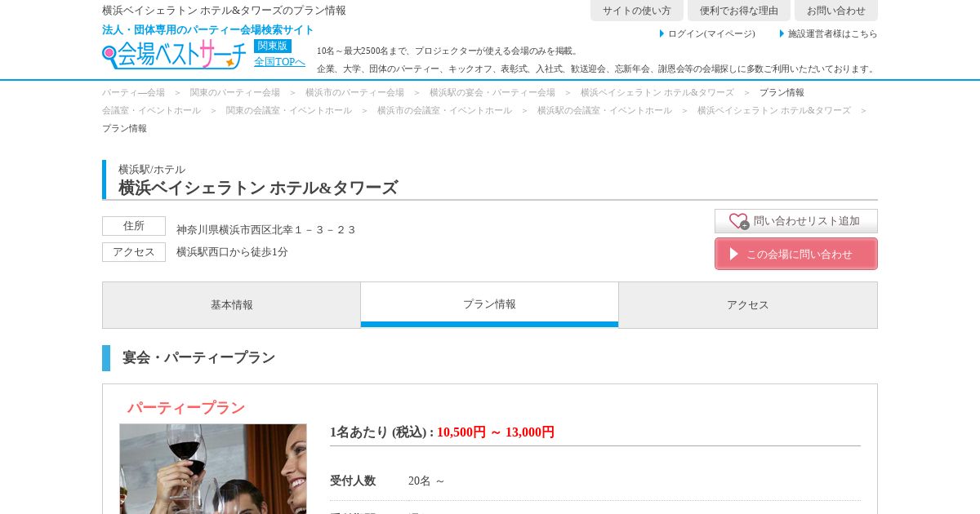Image resolution: width=980 pixels, height=514 pixels.
Task: Click the この会場に問い合わせ button
Action: coord(796,254)
